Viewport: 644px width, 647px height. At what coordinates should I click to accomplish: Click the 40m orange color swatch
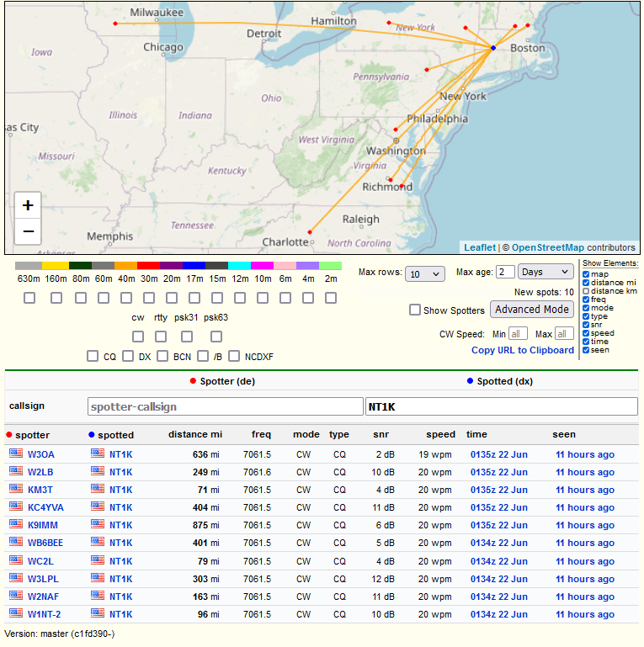(126, 265)
